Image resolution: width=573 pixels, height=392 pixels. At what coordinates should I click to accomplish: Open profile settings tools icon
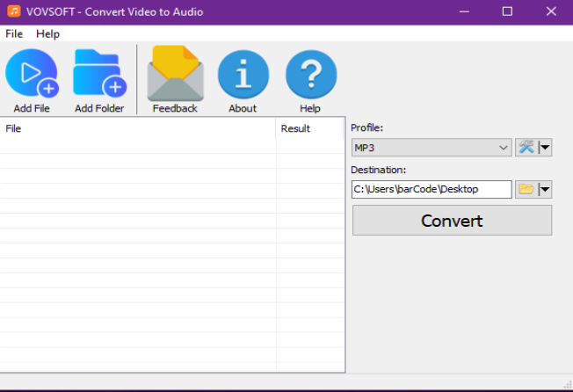coord(526,148)
